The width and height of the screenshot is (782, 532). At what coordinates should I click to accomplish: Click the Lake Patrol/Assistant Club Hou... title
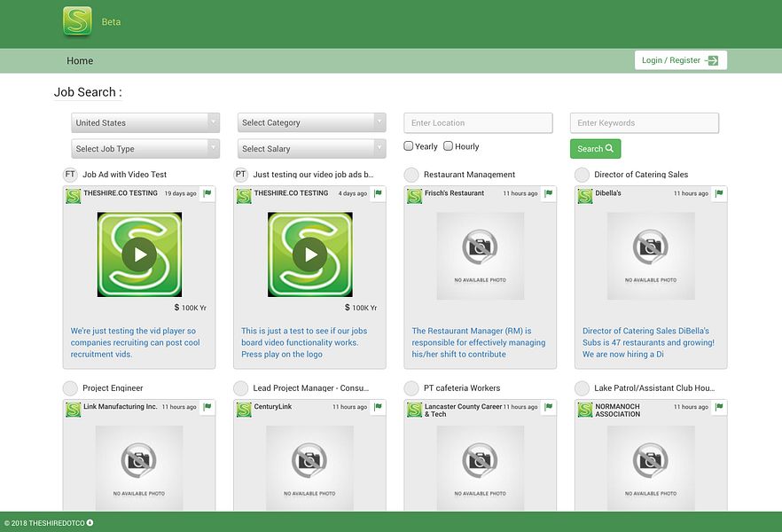654,387
